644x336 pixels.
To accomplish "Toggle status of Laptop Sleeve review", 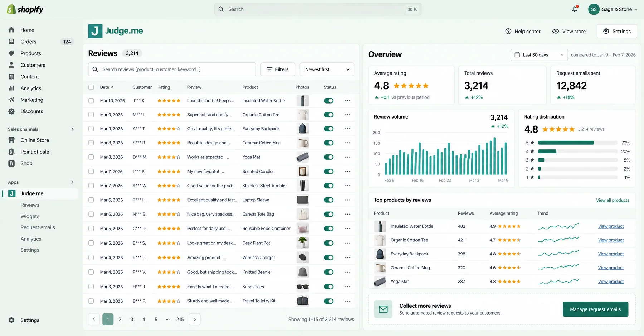I will click(328, 200).
